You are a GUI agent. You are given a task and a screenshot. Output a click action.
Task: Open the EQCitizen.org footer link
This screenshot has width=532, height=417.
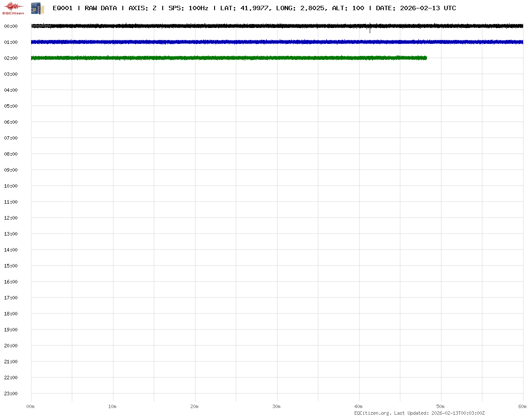[372, 413]
